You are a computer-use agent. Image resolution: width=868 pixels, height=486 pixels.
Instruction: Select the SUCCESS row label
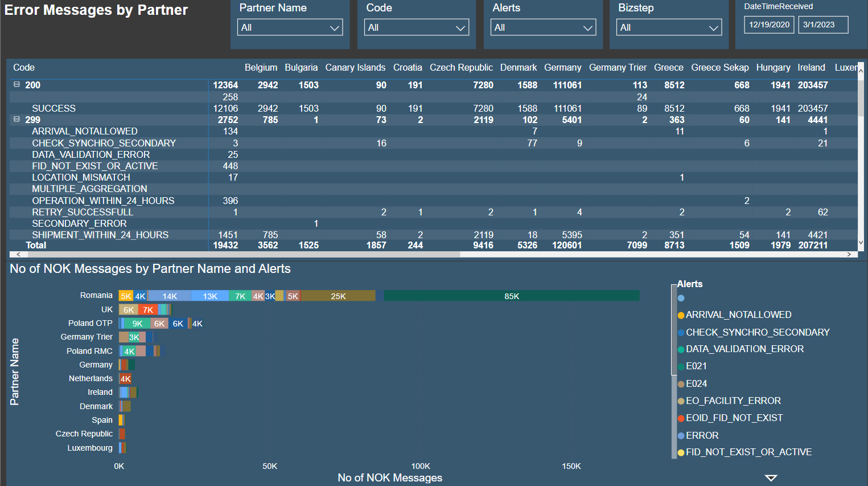(x=54, y=108)
